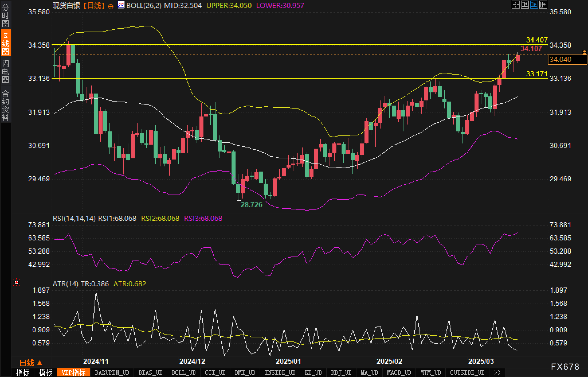
Task: Click the 34.040 current price label
Action: pos(567,59)
